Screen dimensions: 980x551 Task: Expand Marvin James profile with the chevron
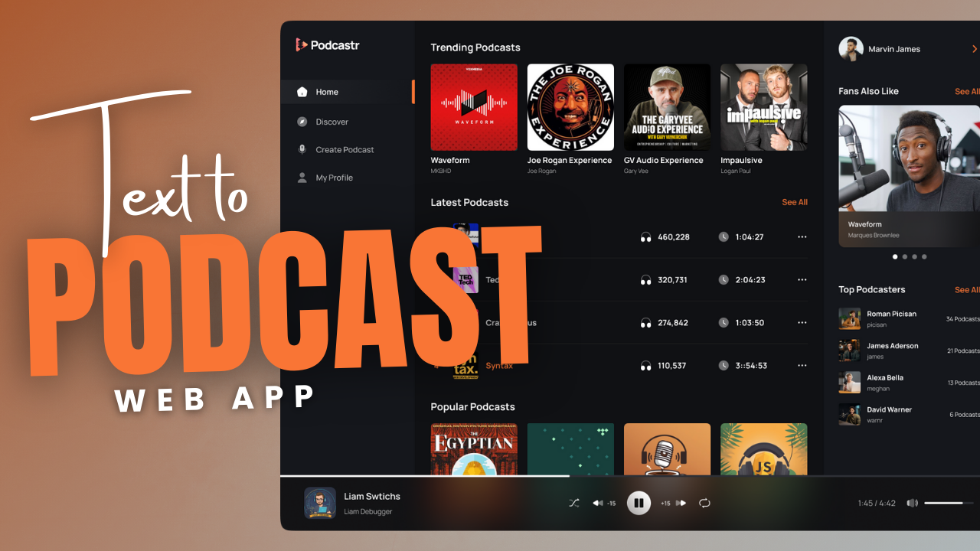point(975,48)
